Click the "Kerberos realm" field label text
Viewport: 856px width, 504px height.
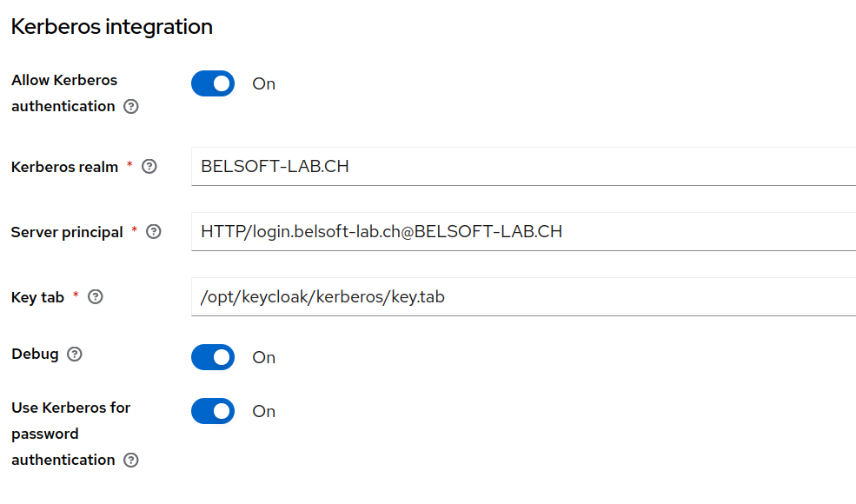(64, 167)
